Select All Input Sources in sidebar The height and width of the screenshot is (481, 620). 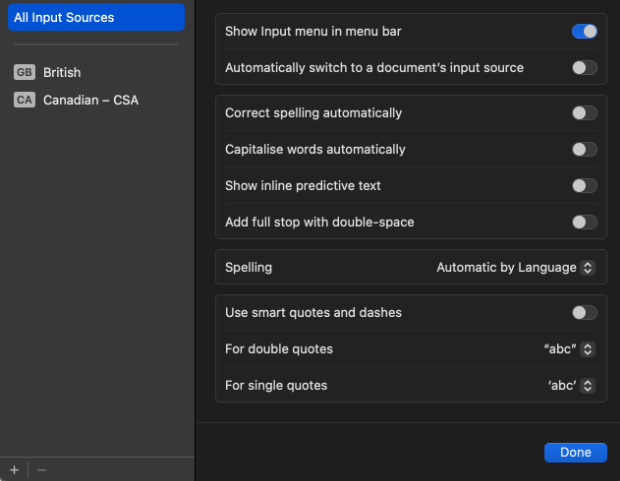[x=96, y=17]
